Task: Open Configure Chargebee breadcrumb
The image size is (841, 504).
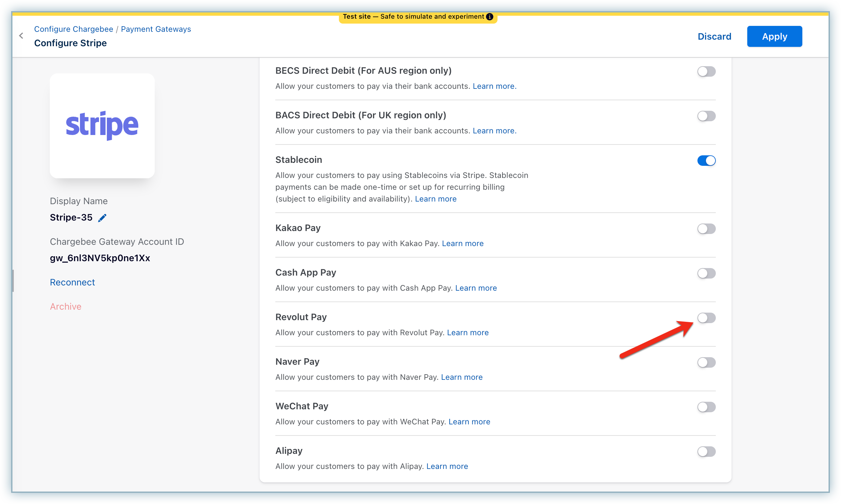Action: (x=73, y=29)
